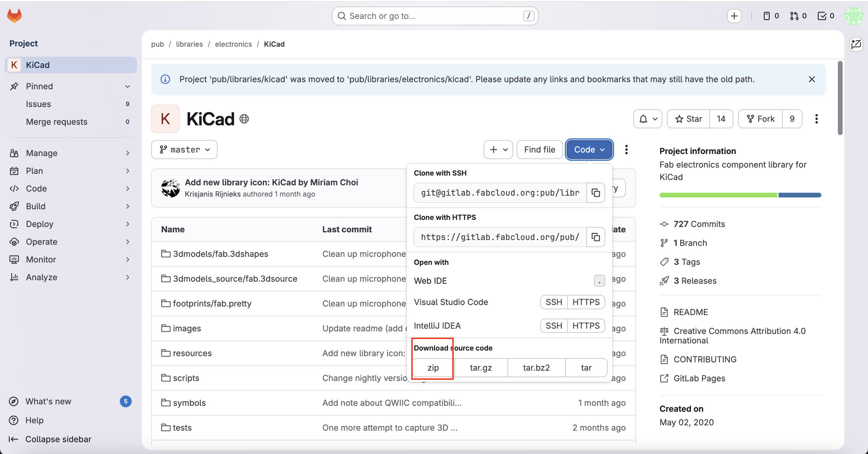868x454 pixels.
Task: Click the commit author avatar image
Action: pos(171,188)
